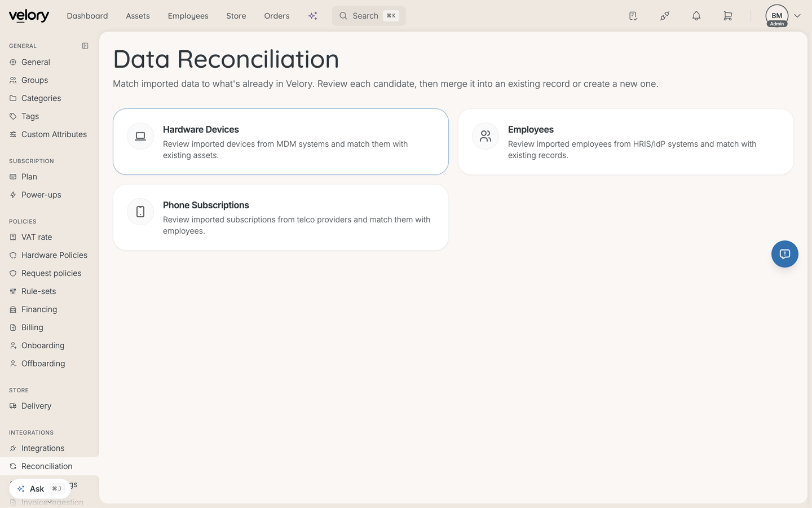Open Employees in top navigation
This screenshot has height=508, width=812.
coord(188,16)
